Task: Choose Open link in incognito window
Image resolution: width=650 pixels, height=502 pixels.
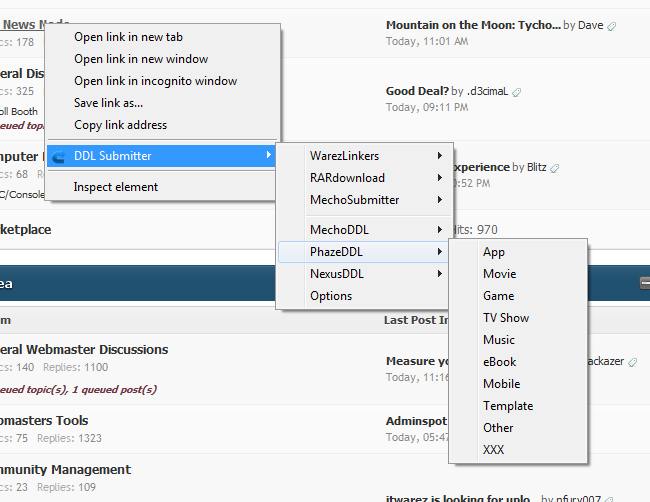Action: 155,81
